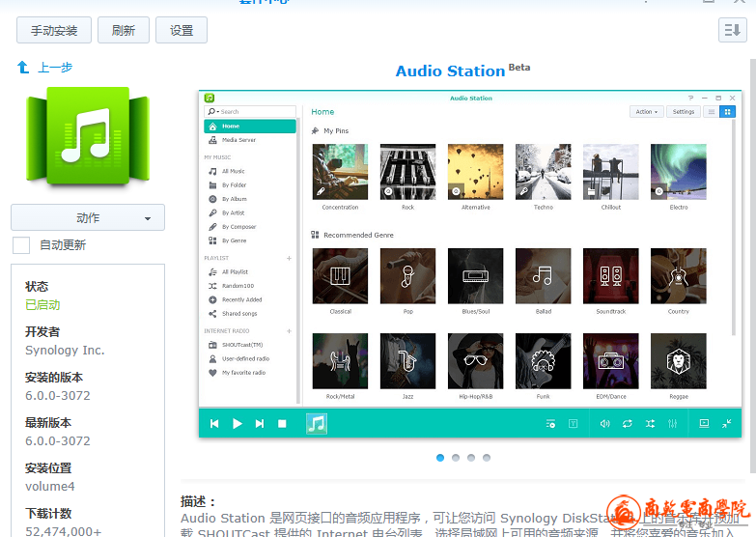Click the skip to next track icon

tap(260, 423)
